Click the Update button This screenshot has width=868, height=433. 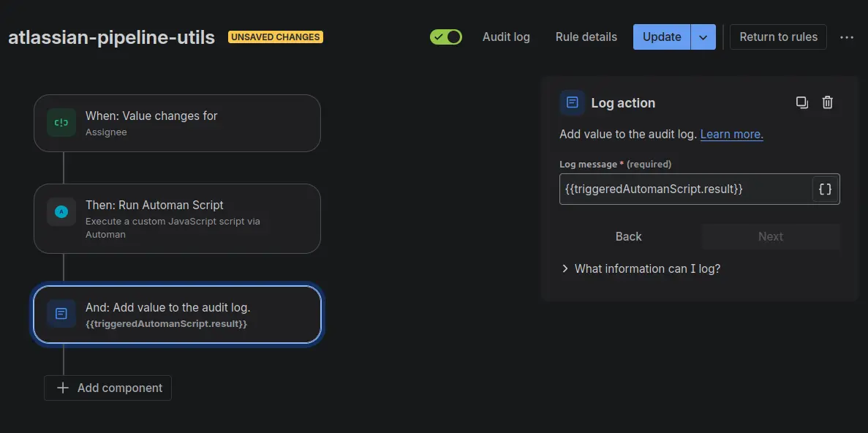pyautogui.click(x=662, y=37)
